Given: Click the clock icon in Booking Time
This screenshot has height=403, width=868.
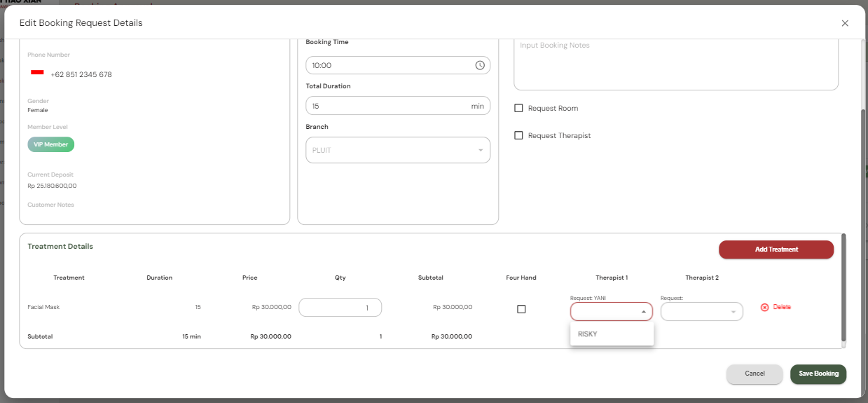Looking at the screenshot, I should pos(480,65).
